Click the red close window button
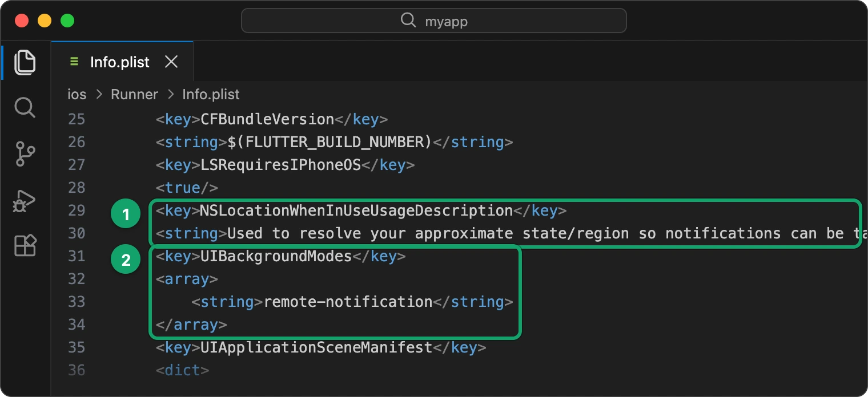 [22, 21]
